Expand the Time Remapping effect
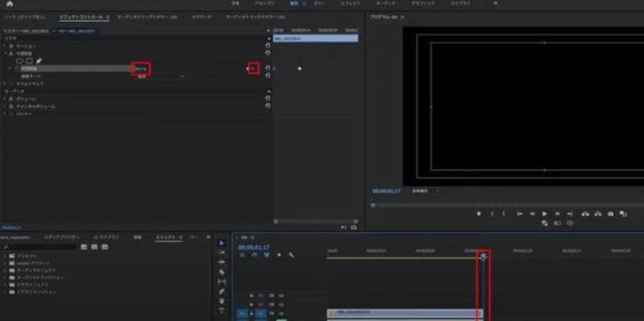Screen dimensions: 644x321 (x=5, y=83)
